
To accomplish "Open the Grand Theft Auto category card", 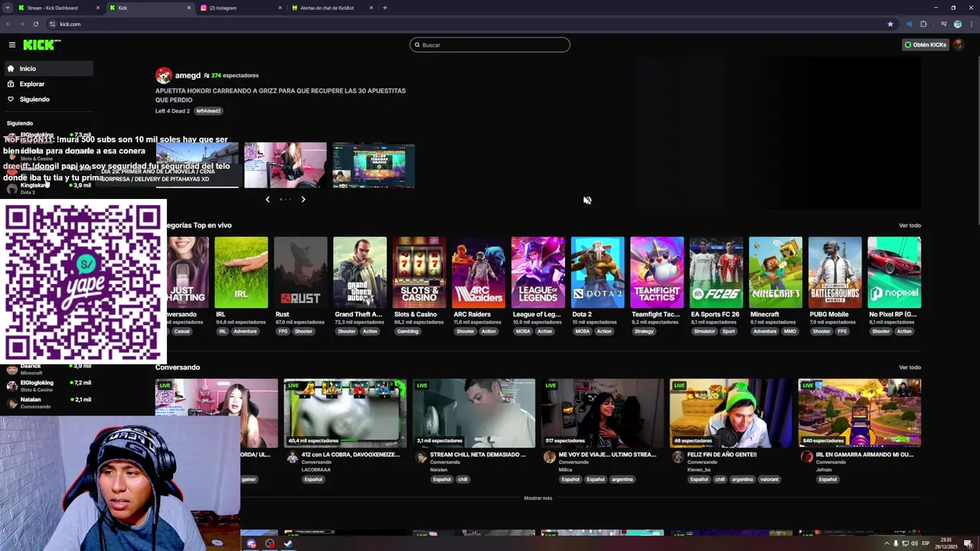I will click(360, 272).
